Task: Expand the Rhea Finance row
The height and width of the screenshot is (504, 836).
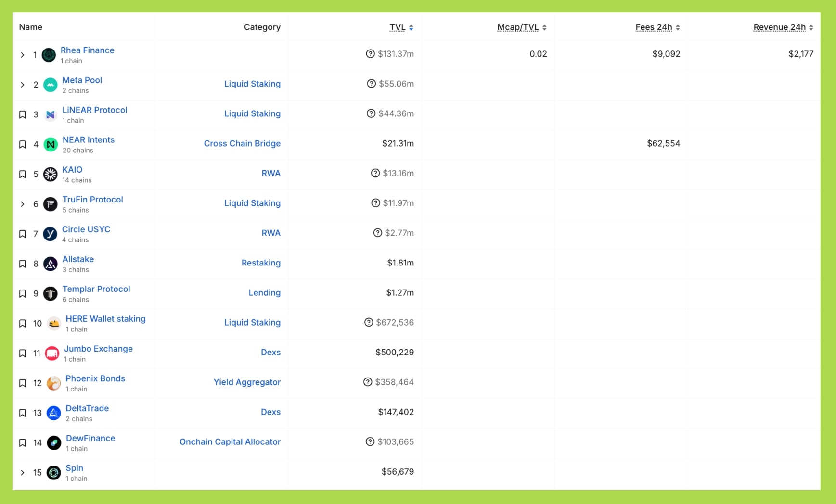Action: 23,55
